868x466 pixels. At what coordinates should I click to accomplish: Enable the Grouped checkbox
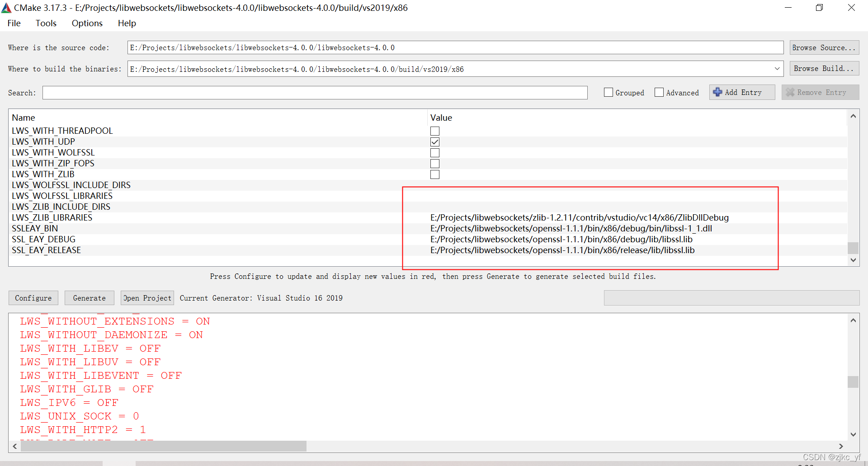pos(609,92)
